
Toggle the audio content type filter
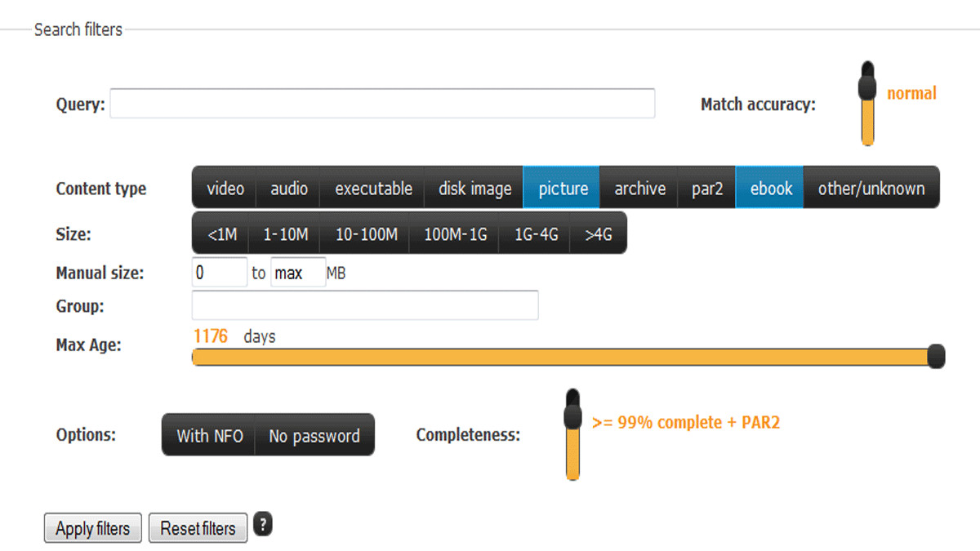click(x=289, y=189)
